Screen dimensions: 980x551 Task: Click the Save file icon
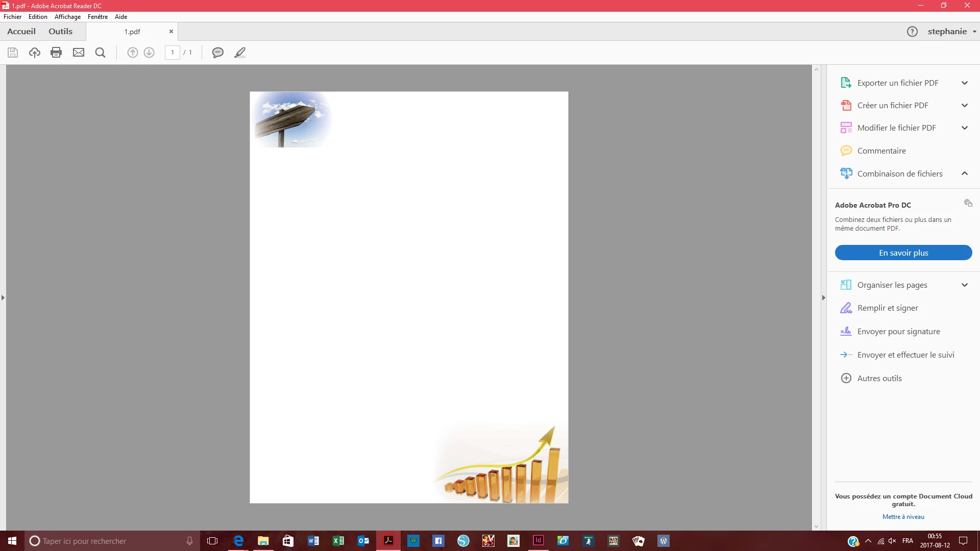pos(13,53)
